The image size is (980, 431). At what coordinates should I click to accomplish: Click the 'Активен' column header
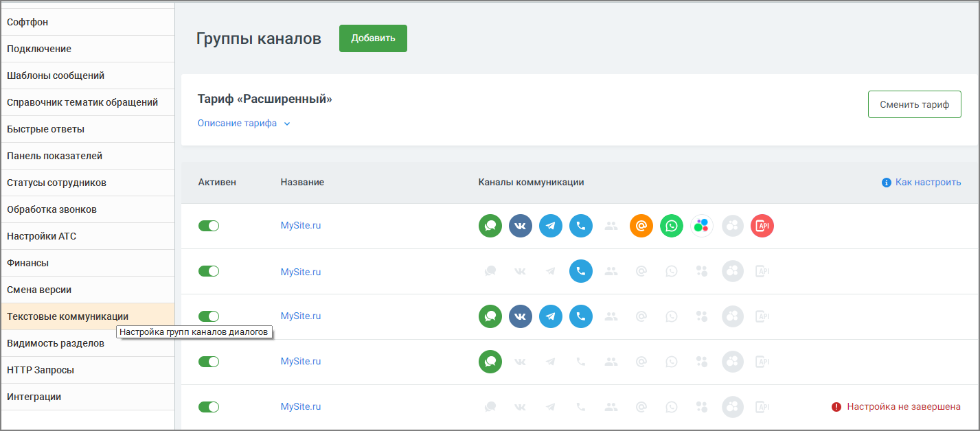click(x=217, y=183)
